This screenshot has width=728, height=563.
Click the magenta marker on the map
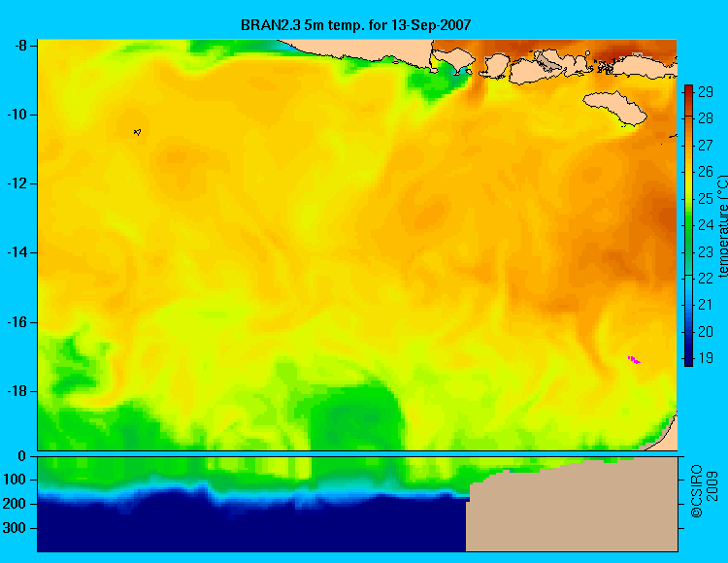click(634, 360)
